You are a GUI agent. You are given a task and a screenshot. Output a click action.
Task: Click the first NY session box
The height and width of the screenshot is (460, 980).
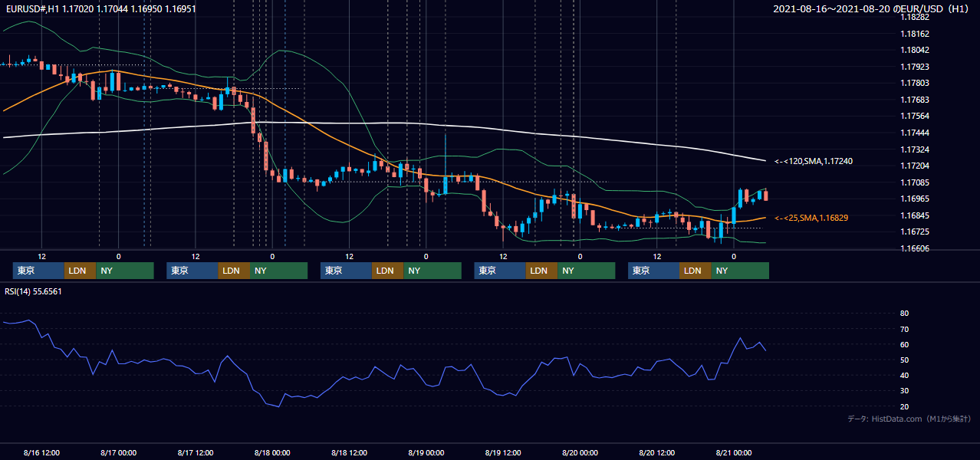click(125, 271)
